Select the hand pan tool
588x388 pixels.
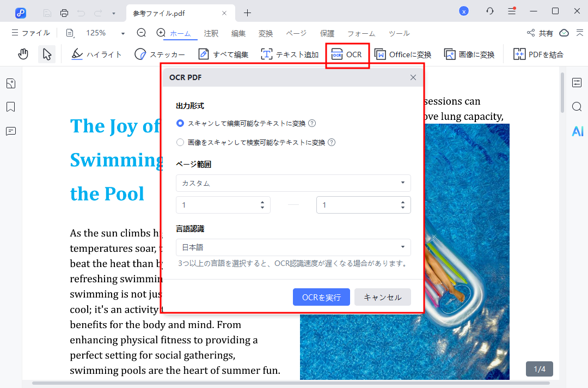click(x=23, y=54)
